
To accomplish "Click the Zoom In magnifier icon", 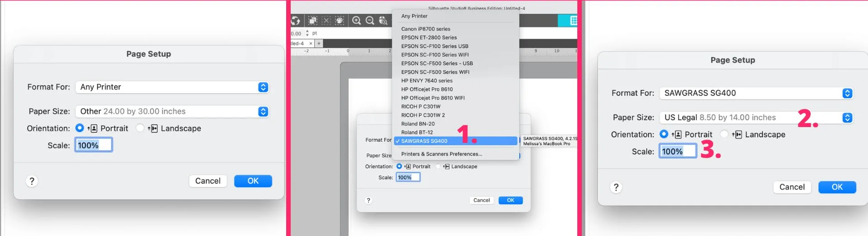I will [x=357, y=20].
